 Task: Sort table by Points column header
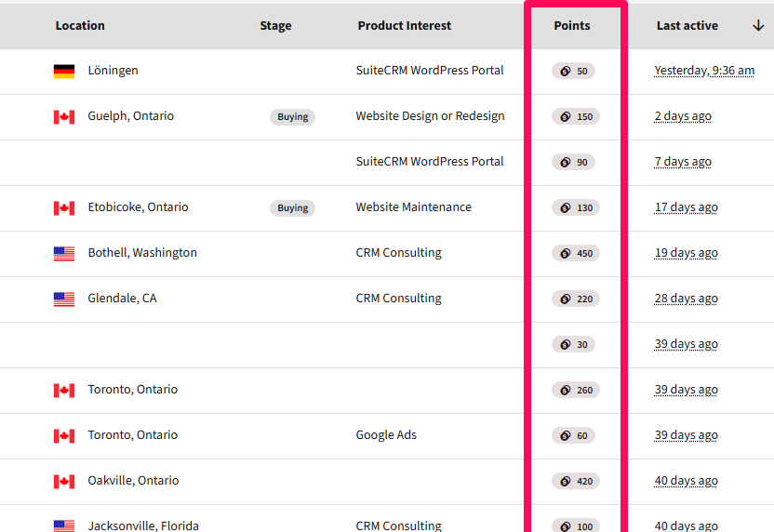571,26
